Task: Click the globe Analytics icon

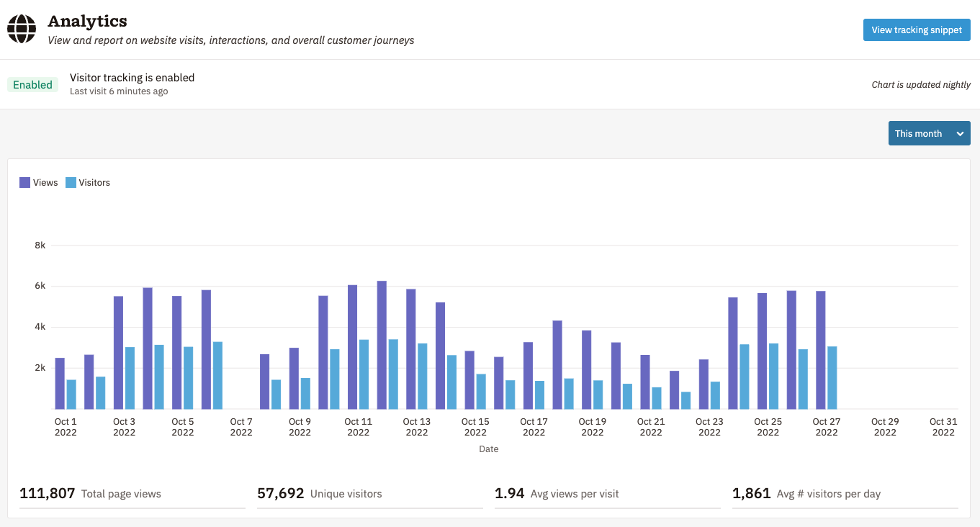Action: pyautogui.click(x=22, y=30)
